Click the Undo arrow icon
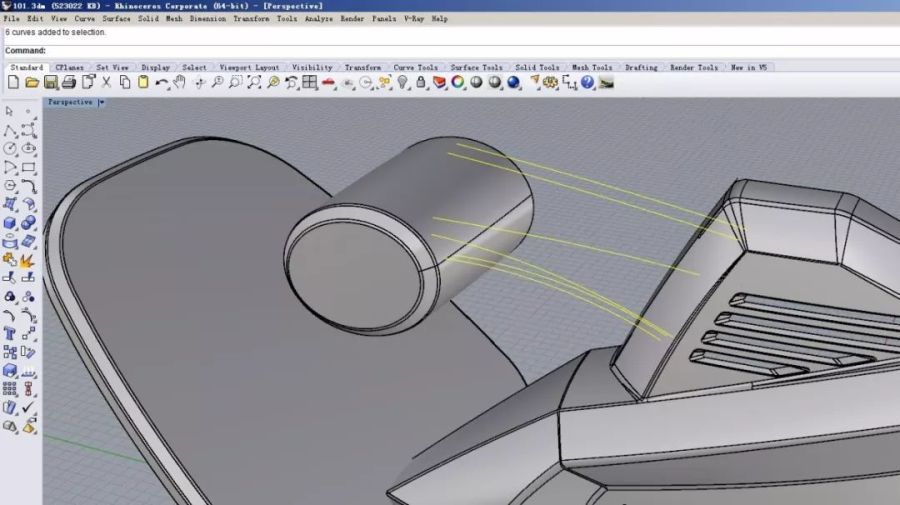Screen dimensions: 900x505 [160, 82]
